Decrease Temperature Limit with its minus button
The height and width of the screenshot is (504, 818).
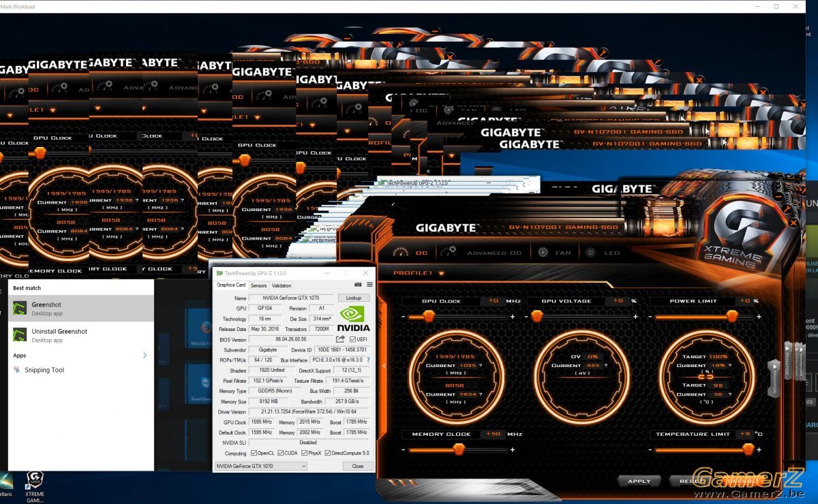pos(650,450)
